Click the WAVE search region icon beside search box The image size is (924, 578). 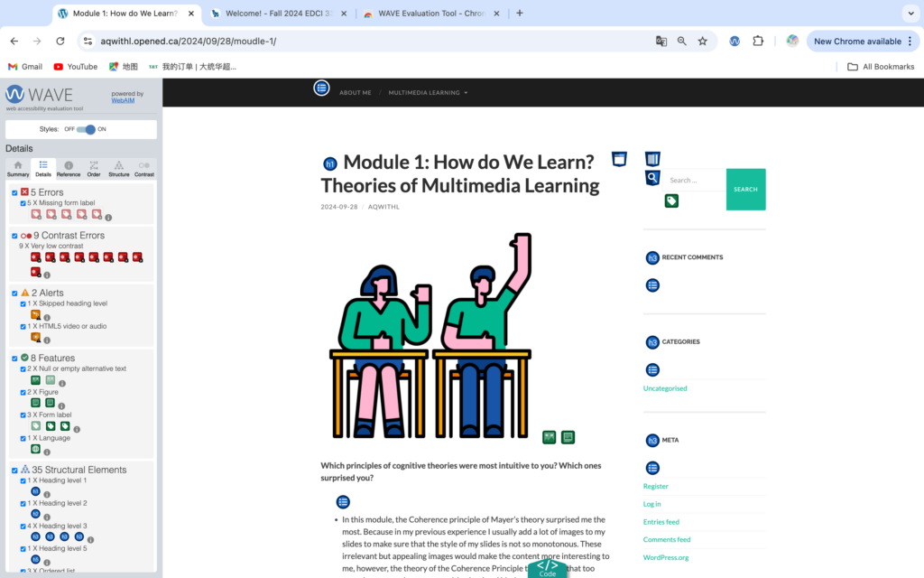click(652, 178)
